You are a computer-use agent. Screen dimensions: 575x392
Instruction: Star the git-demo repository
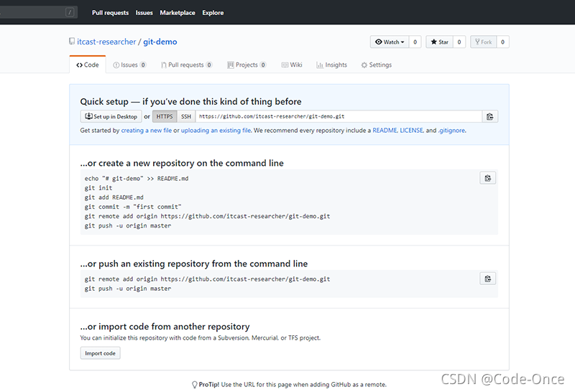coord(439,42)
